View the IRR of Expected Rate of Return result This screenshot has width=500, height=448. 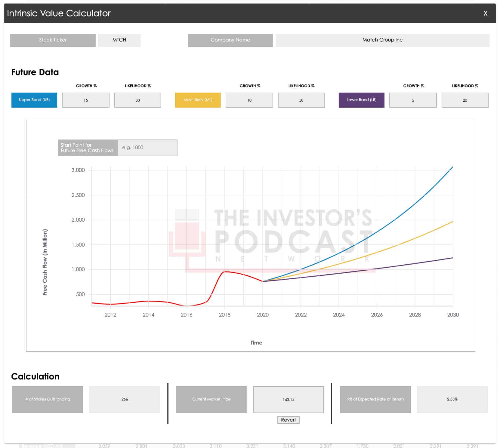pos(452,399)
